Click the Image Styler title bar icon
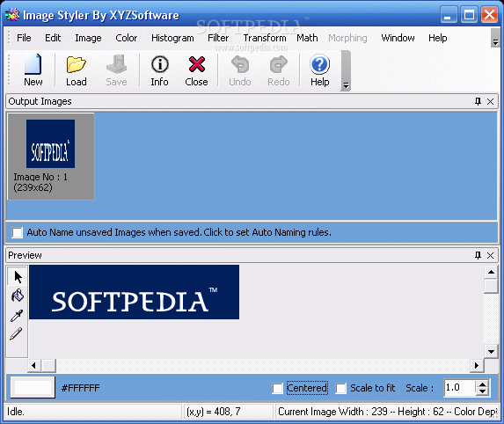The width and height of the screenshot is (504, 424). pyautogui.click(x=12, y=15)
